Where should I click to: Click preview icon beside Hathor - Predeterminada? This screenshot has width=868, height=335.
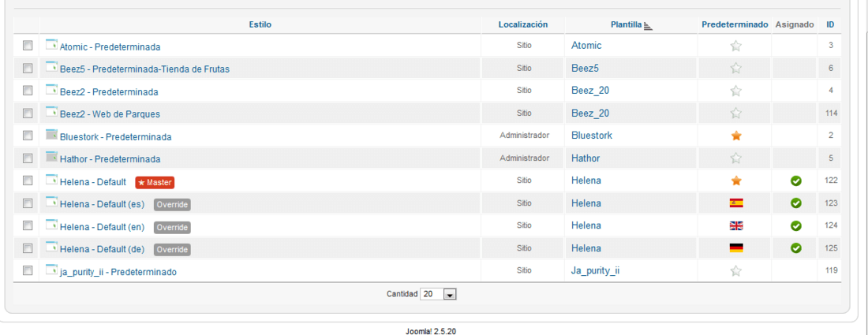(x=51, y=158)
